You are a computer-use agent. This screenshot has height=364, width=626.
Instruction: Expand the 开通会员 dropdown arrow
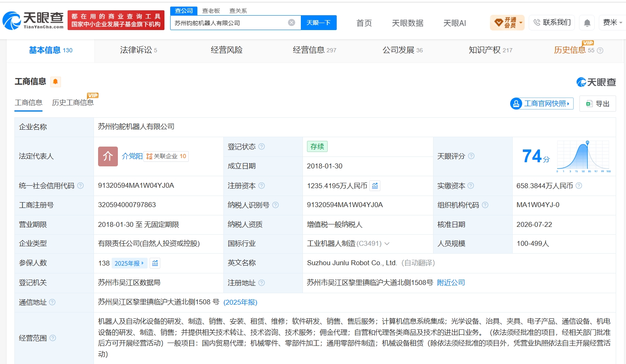(521, 23)
